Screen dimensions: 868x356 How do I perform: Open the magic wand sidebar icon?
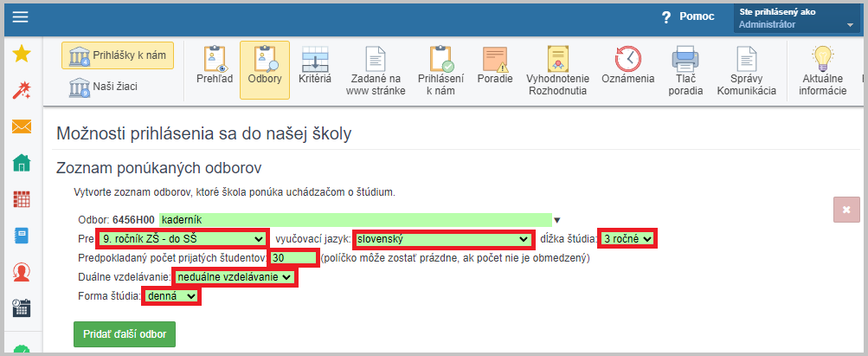click(22, 90)
